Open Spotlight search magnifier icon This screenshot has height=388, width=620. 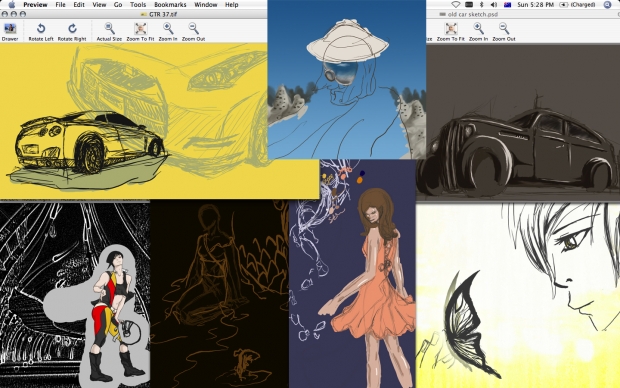(607, 5)
